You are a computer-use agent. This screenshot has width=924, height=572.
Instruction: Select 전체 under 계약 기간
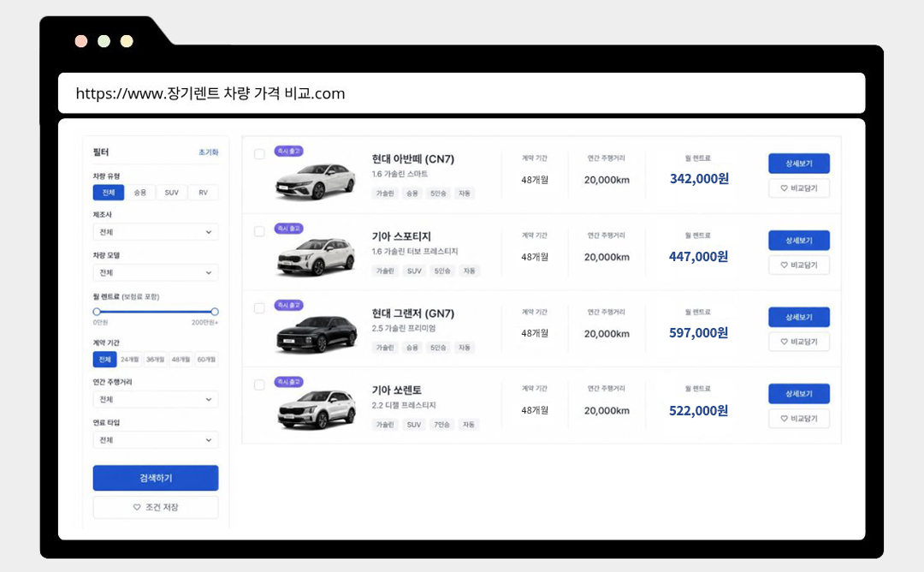[105, 359]
